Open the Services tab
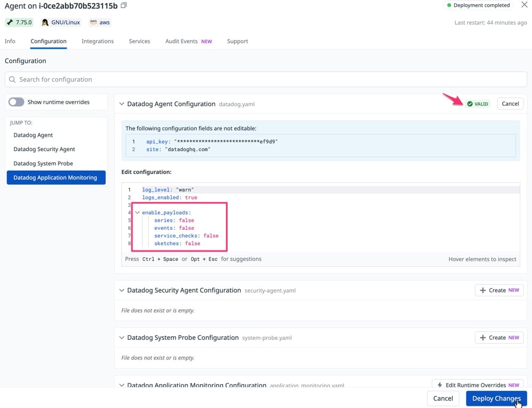The width and height of the screenshot is (532, 408). (x=139, y=41)
